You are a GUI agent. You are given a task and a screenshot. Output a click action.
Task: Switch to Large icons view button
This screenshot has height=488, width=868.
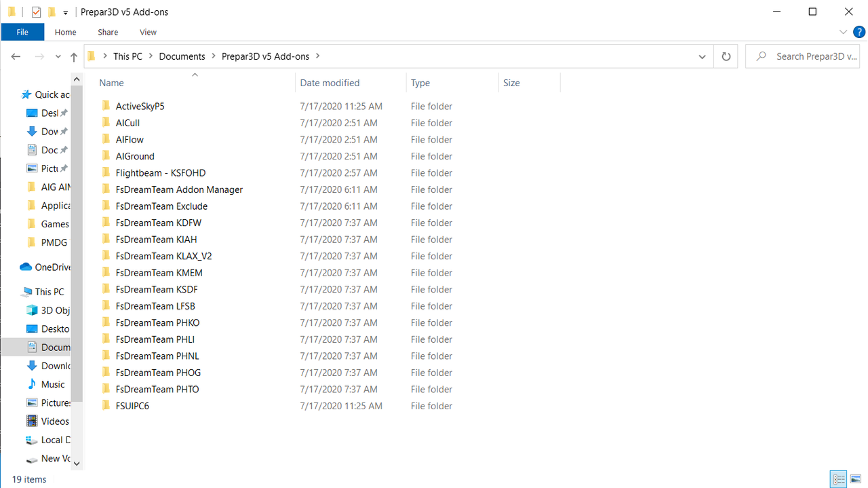coord(856,479)
